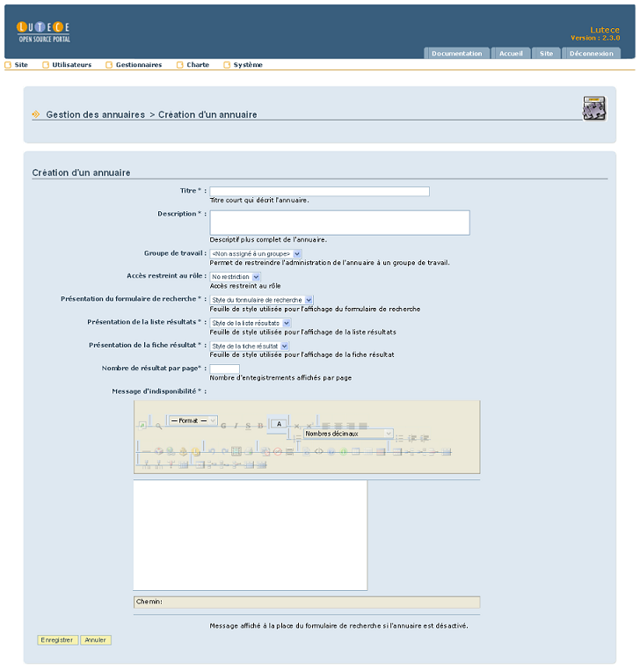This screenshot has height=672, width=640.
Task: Click the Nombre de résultat par page field
Action: pos(224,369)
